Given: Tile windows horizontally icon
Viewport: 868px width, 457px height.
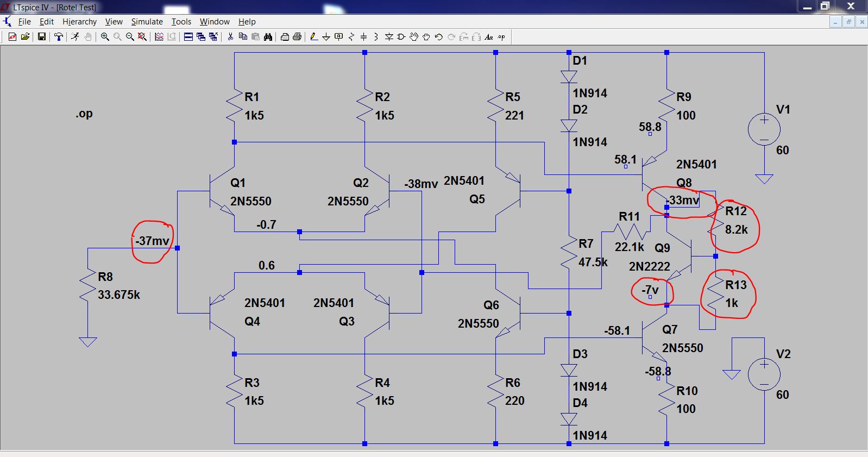Looking at the screenshot, I should 188,37.
